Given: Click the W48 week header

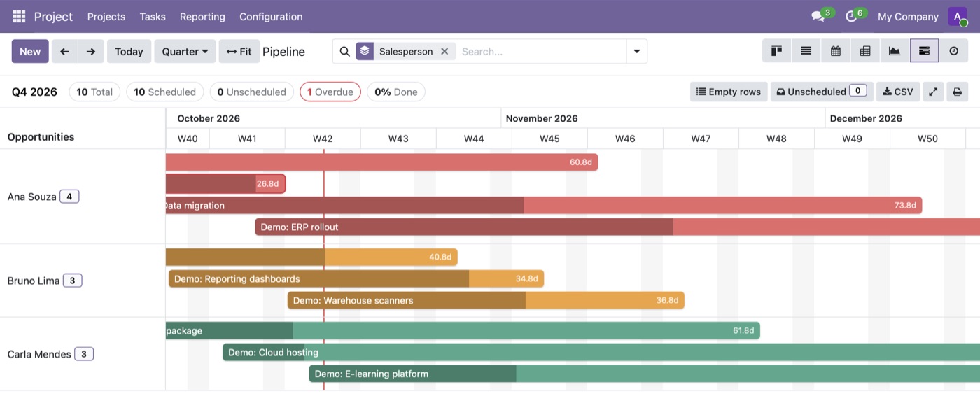Looking at the screenshot, I should (776, 139).
